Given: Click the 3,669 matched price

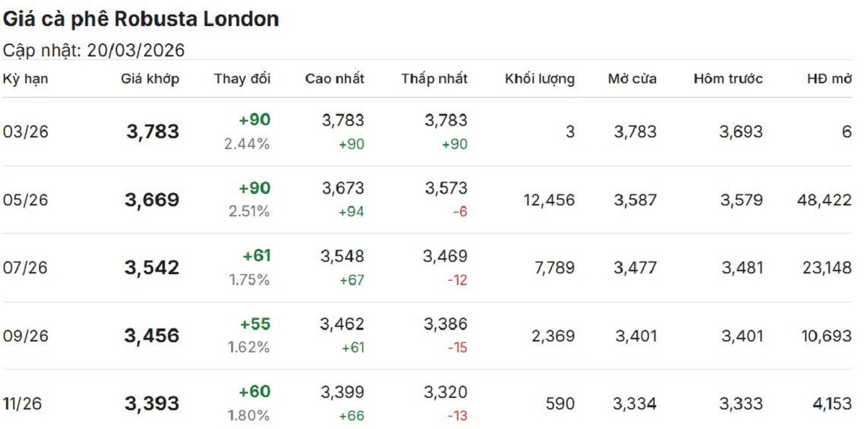Looking at the screenshot, I should [152, 200].
